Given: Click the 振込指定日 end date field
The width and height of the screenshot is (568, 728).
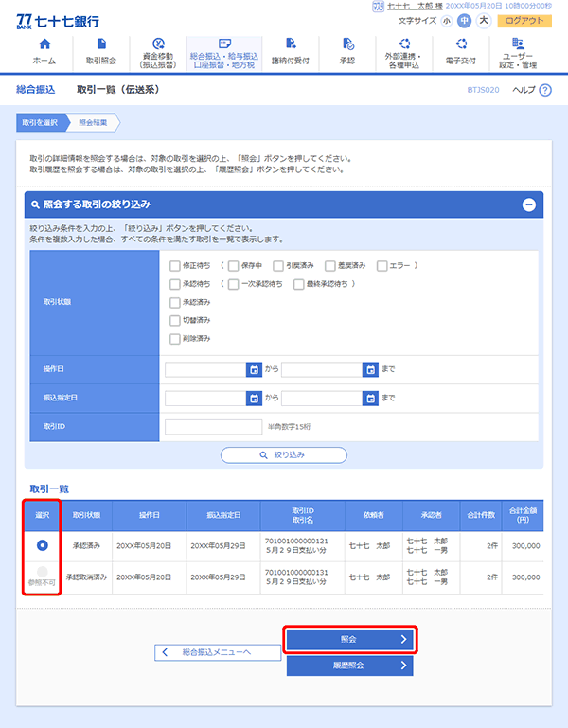Looking at the screenshot, I should pos(321,399).
